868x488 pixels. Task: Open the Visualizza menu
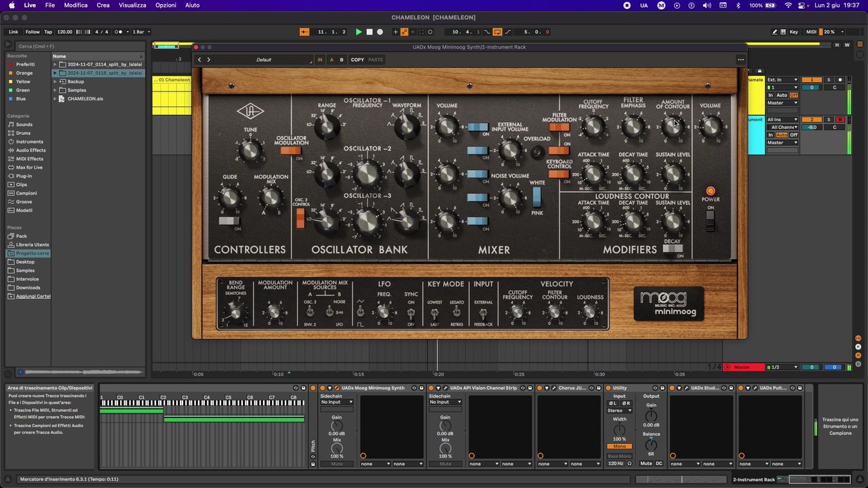[x=132, y=5]
